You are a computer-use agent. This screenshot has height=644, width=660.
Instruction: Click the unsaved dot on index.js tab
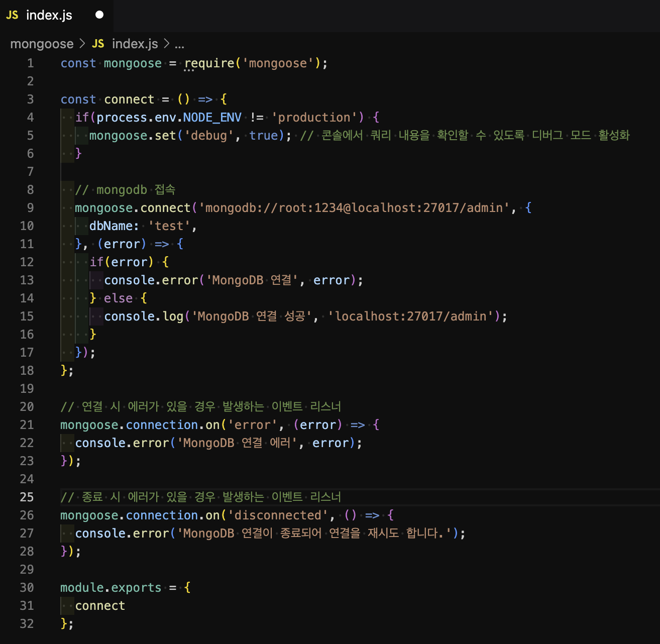click(x=99, y=15)
